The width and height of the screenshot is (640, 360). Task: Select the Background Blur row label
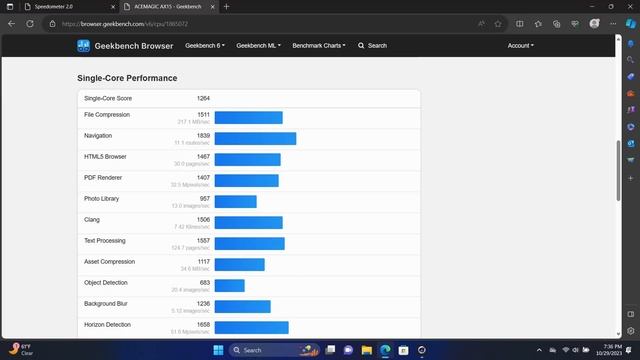tap(106, 304)
